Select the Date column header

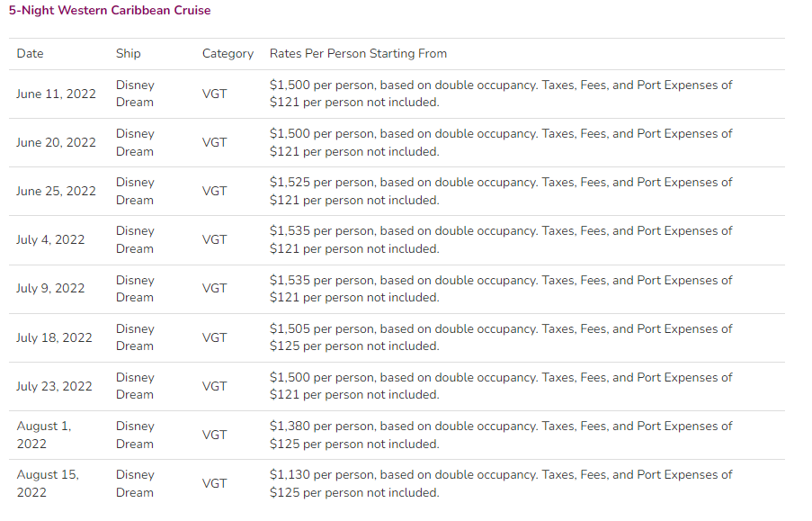pos(30,53)
